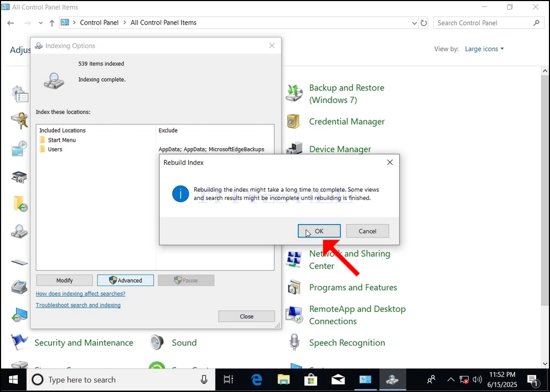Viewport: 550px width, 392px height.
Task: Open Credential Manager
Action: pos(347,121)
